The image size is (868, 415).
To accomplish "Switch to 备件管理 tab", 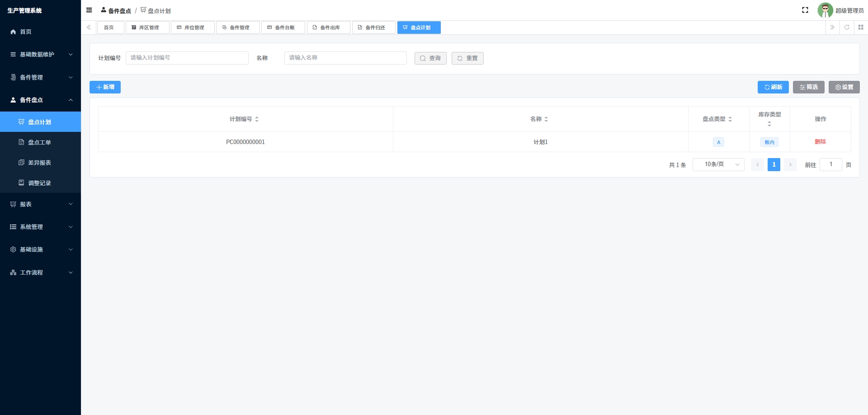I will click(238, 28).
